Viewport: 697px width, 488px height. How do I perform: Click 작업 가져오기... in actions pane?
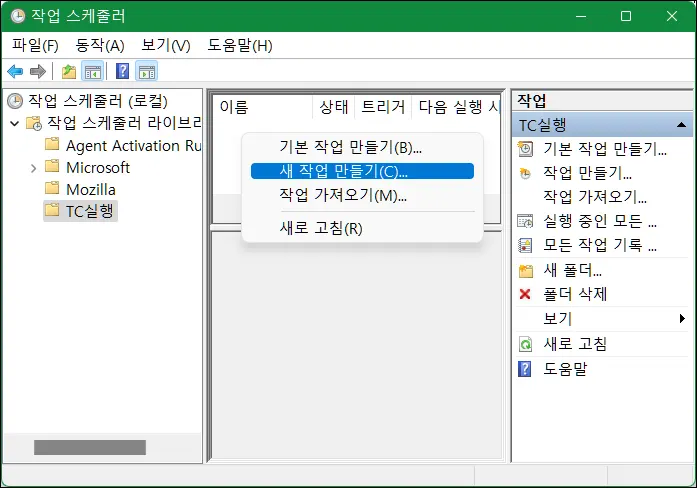[595, 196]
